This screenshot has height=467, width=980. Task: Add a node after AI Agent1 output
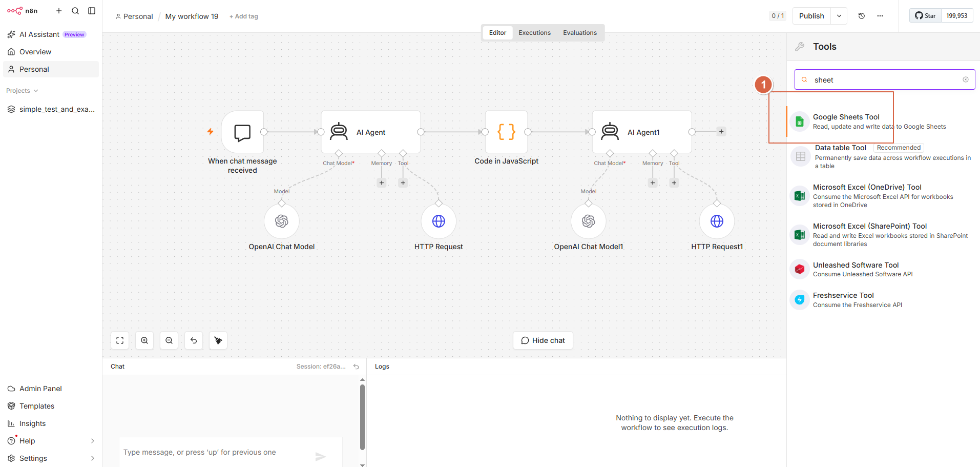[721, 132]
